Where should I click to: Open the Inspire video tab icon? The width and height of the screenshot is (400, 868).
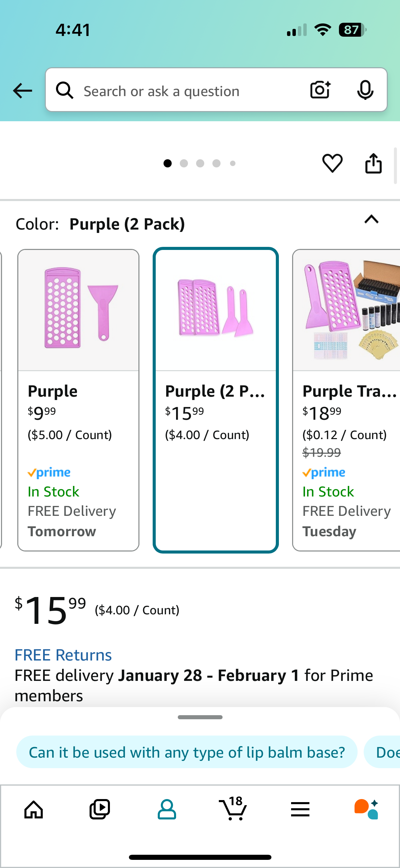[x=100, y=809]
